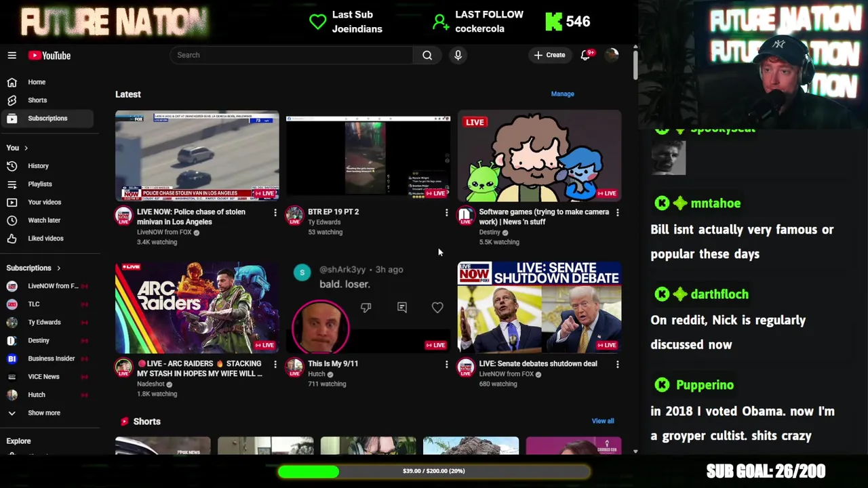The height and width of the screenshot is (488, 868).
Task: Click LiveNOW from FOX channel avatar on minivan video
Action: [123, 216]
